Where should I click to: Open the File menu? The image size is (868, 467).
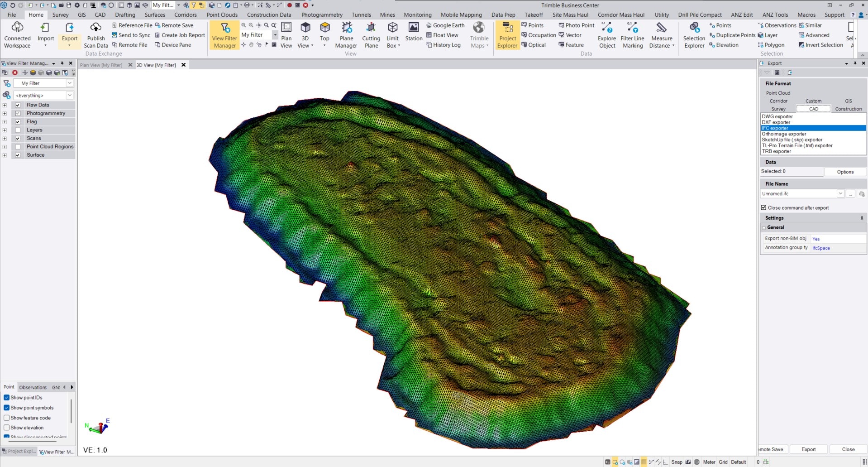[x=12, y=14]
